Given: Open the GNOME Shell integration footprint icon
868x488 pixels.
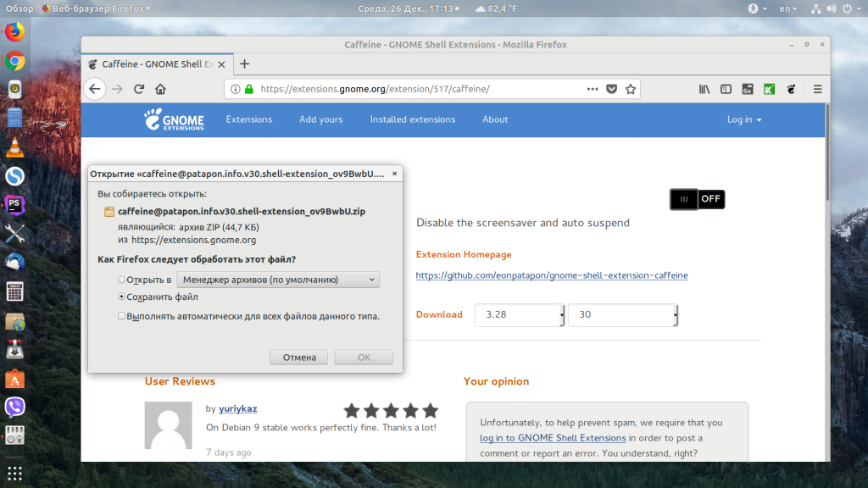Looking at the screenshot, I should 791,89.
